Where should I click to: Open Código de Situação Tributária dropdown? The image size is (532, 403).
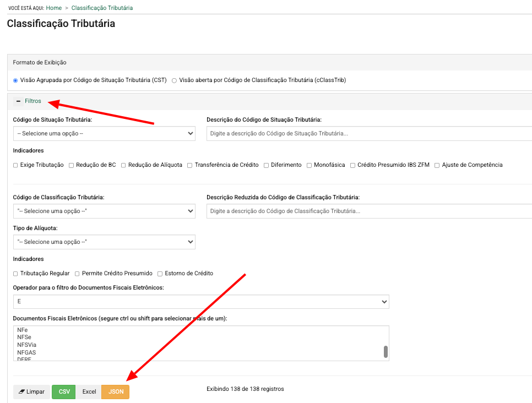[x=104, y=133]
